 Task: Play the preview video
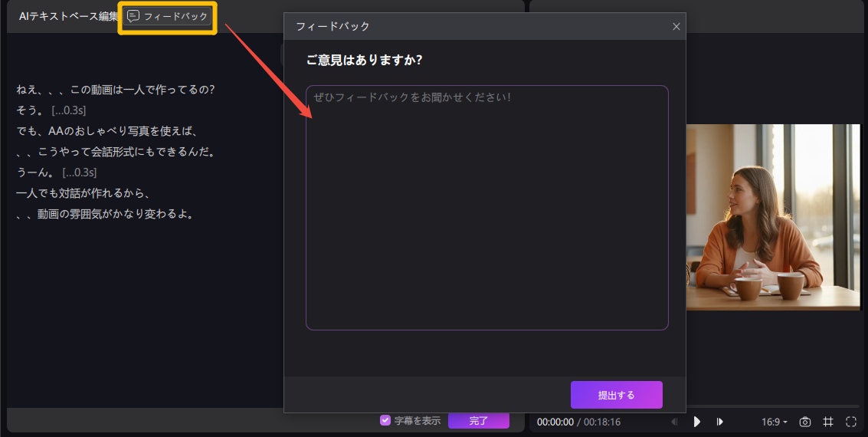(x=696, y=422)
